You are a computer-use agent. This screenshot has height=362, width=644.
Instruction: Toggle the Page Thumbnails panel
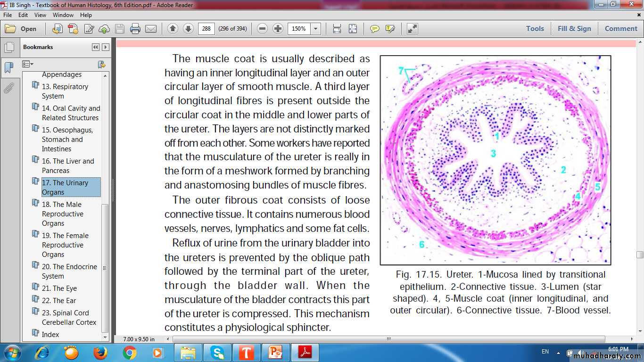point(8,48)
